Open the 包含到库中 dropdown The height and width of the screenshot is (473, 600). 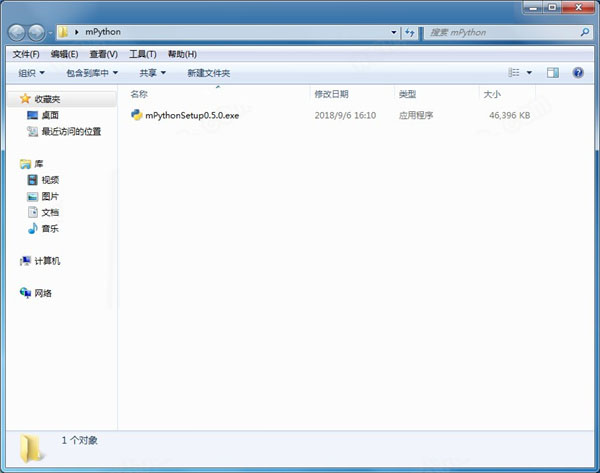[x=92, y=73]
